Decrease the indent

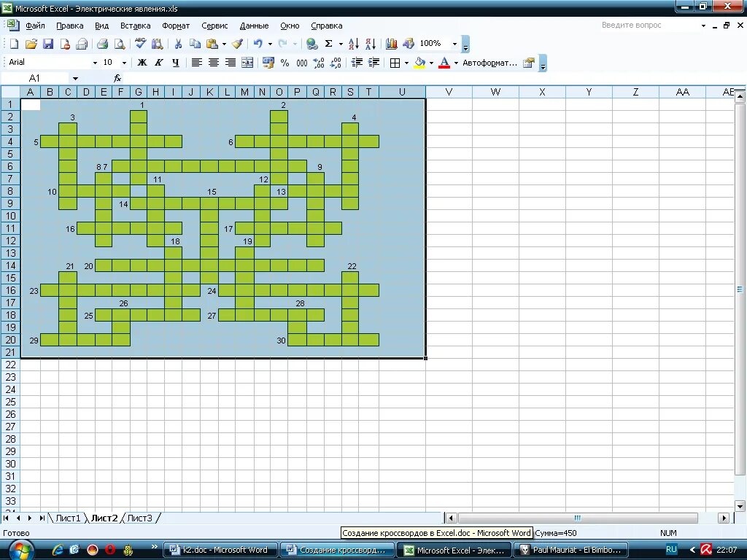pyautogui.click(x=357, y=63)
